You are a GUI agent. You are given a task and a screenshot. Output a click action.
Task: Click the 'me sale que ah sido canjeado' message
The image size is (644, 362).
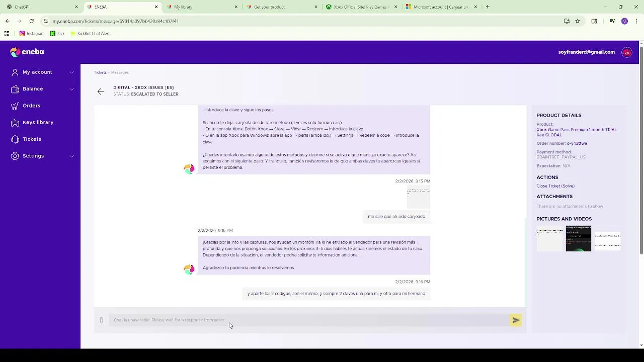[396, 217]
